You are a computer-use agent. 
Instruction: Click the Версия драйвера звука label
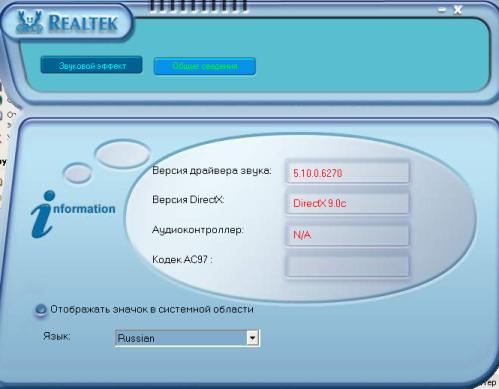pos(212,171)
